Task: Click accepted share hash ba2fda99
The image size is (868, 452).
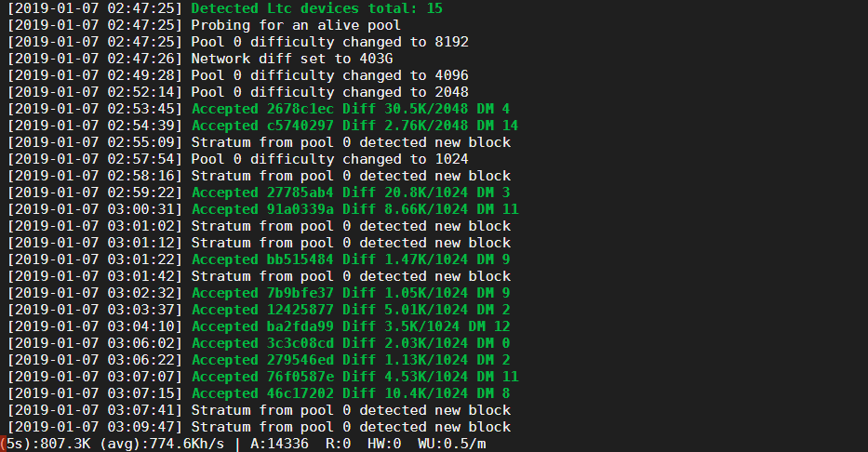Action: (x=300, y=326)
